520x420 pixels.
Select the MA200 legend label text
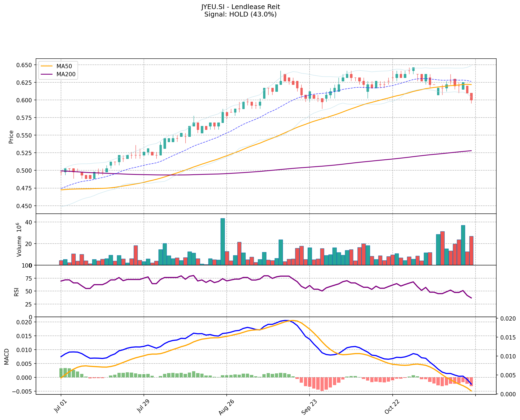click(66, 74)
